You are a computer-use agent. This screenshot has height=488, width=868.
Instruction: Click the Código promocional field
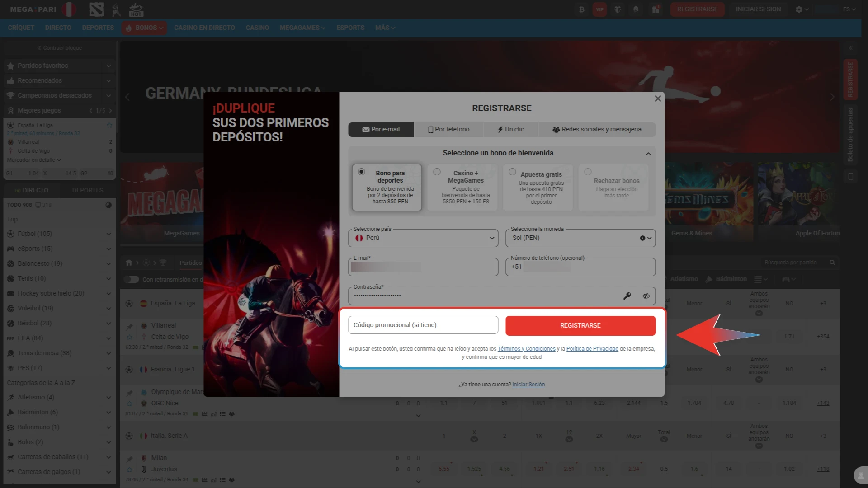423,325
